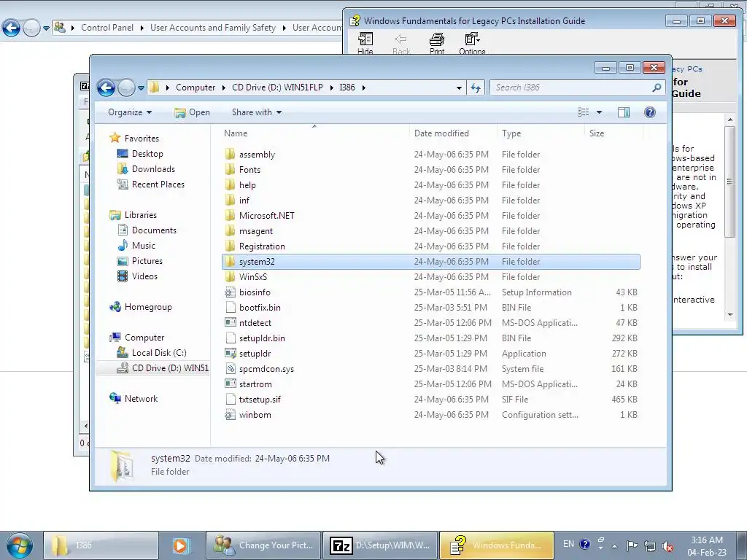Open Videos library in navigation pane

(144, 276)
